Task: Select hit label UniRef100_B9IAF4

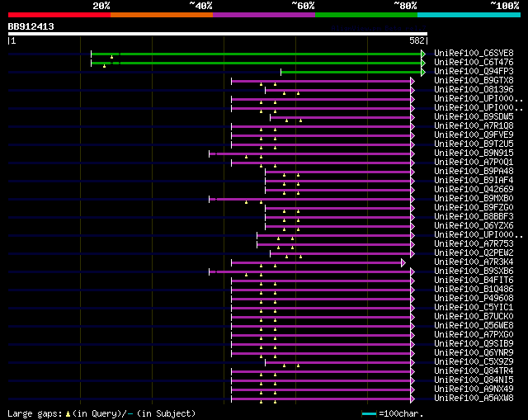Action: point(474,180)
